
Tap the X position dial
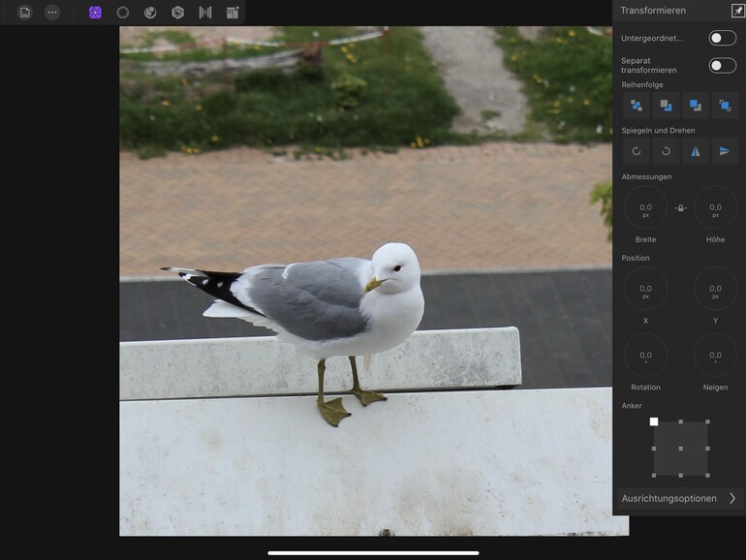pyautogui.click(x=645, y=289)
